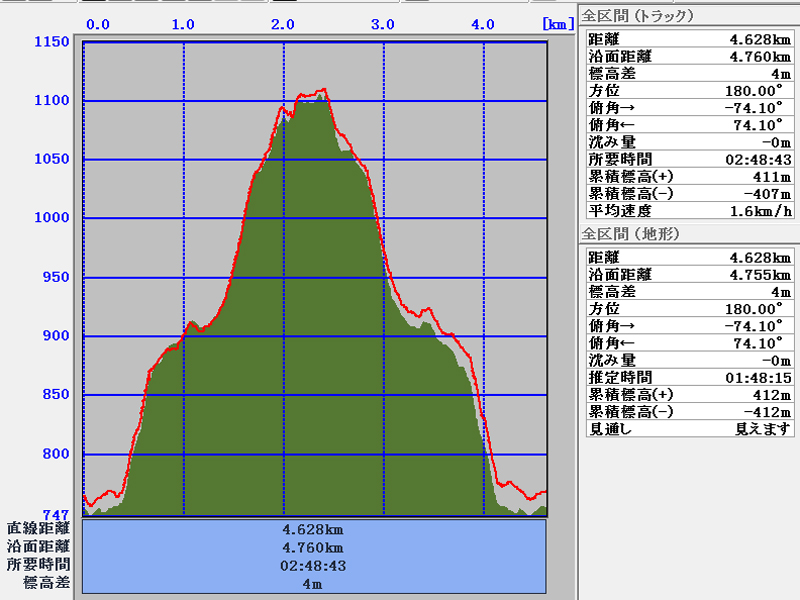Select the 累積標高(-) -407m row
Image resolution: width=800 pixels, height=600 pixels.
coord(688,193)
